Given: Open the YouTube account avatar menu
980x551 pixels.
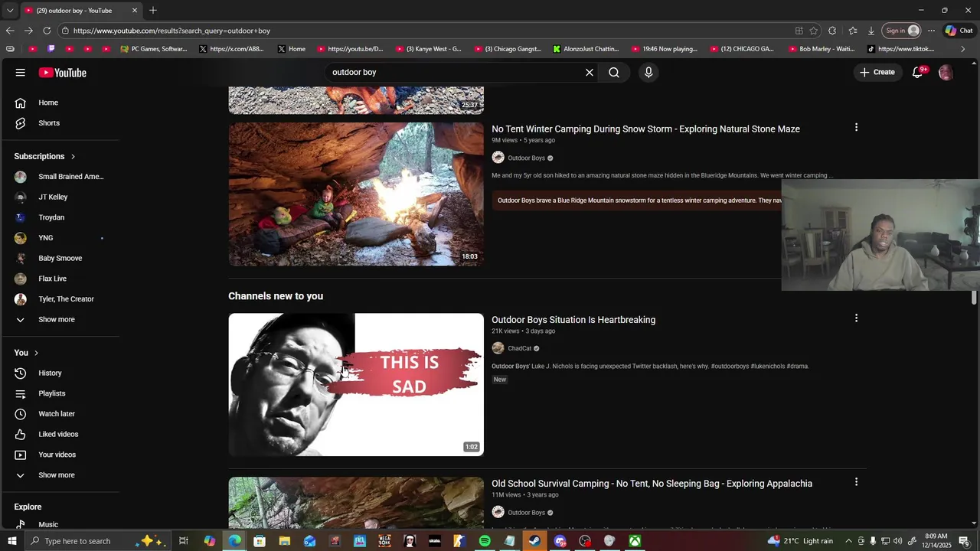Looking at the screenshot, I should pos(946,73).
